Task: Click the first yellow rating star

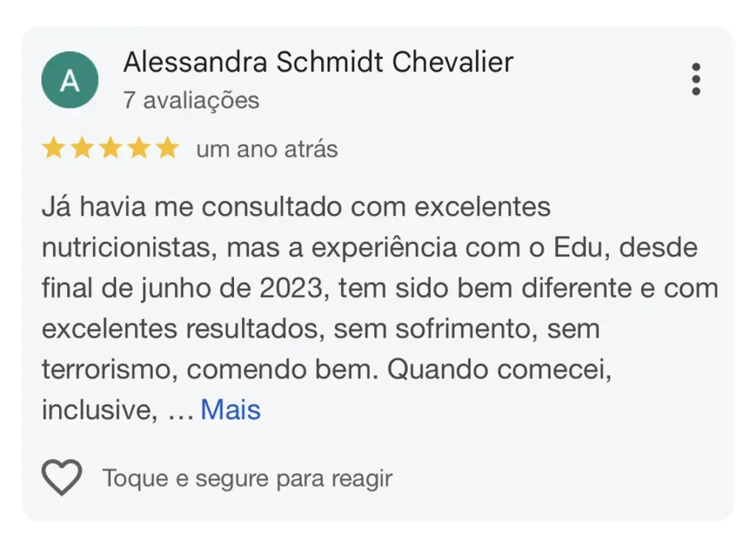Action: [x=53, y=148]
